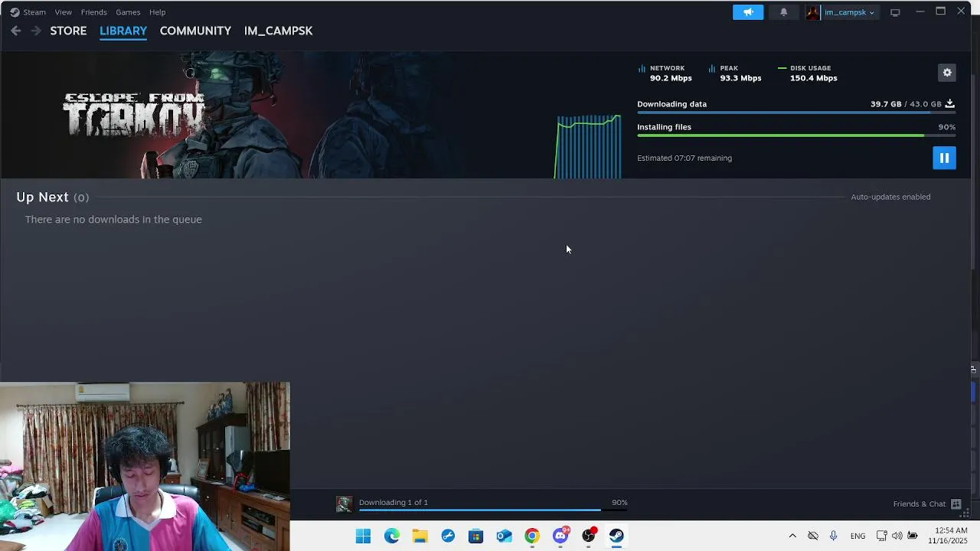Switch the ENG input language

point(857,536)
